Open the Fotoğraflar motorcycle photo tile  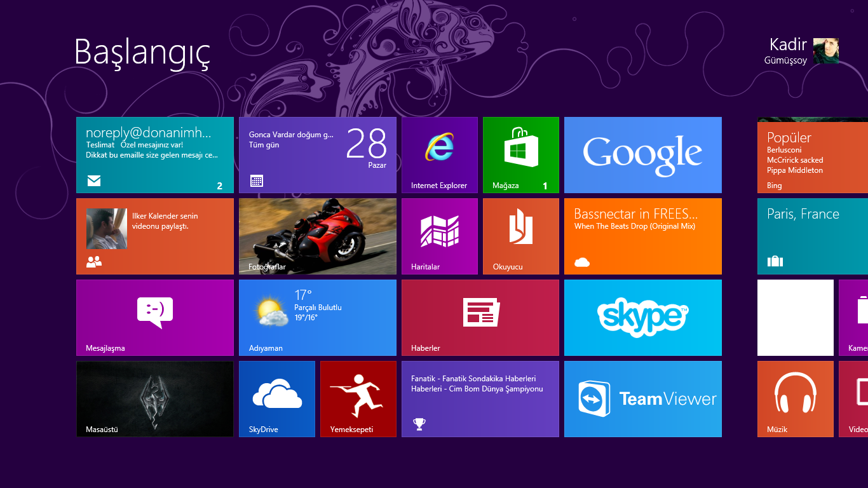click(318, 236)
